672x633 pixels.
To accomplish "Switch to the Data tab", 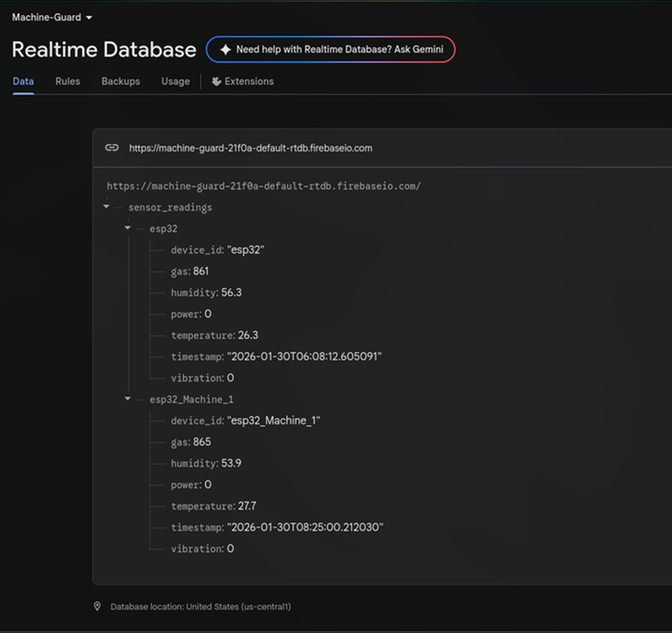I will [23, 81].
